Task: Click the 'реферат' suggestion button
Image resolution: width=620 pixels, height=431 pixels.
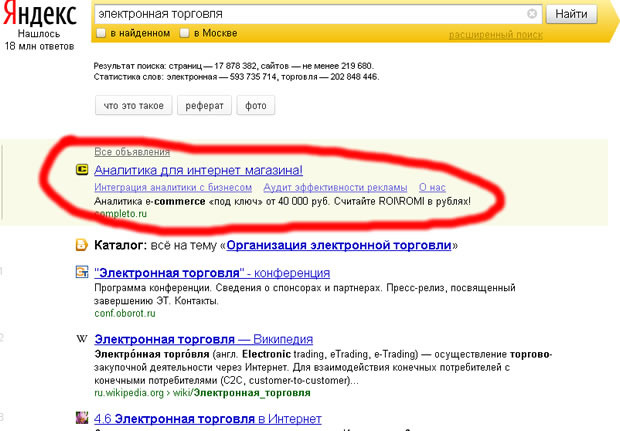Action: point(204,106)
